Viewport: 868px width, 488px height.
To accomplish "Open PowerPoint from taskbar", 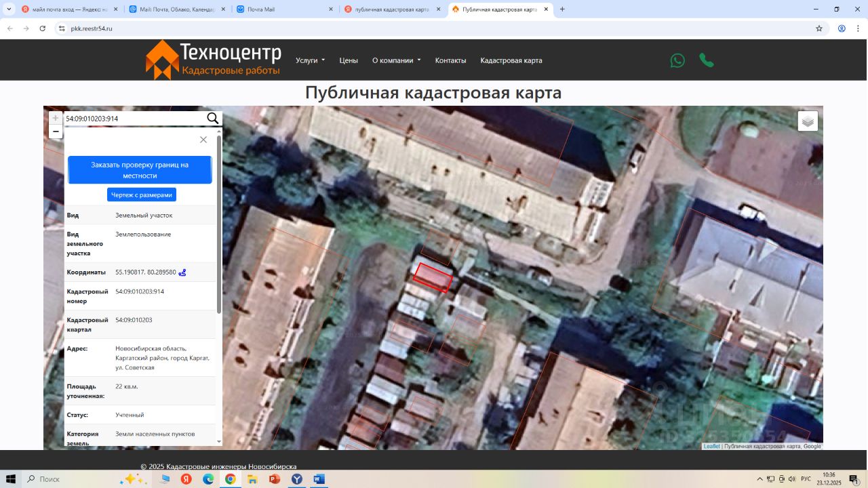I will (275, 479).
